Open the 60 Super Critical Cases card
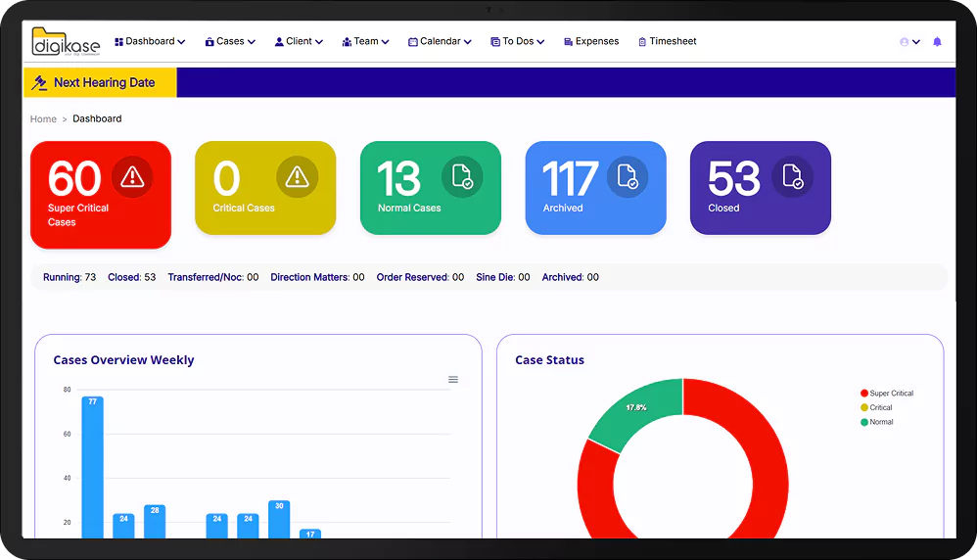Image resolution: width=977 pixels, height=560 pixels. [100, 195]
